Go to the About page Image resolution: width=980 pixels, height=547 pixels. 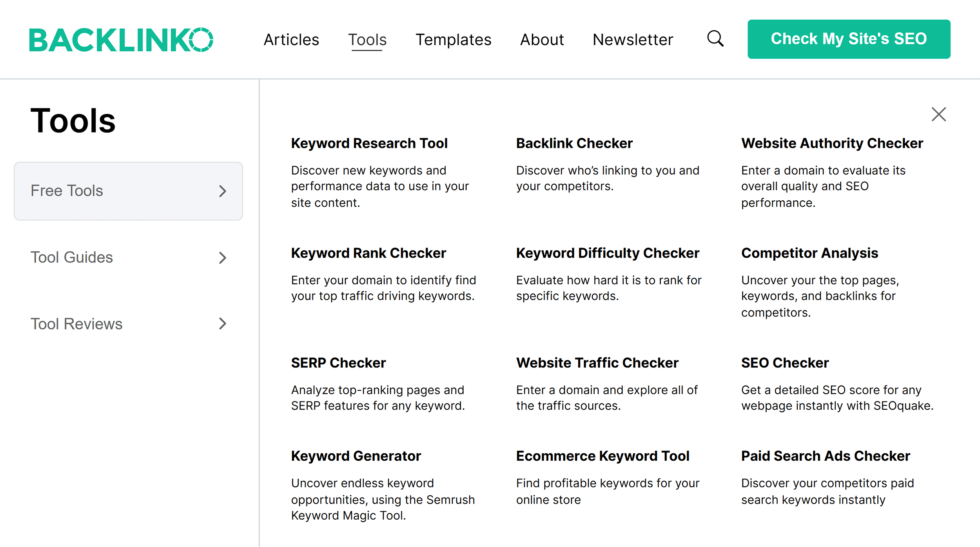(x=542, y=40)
